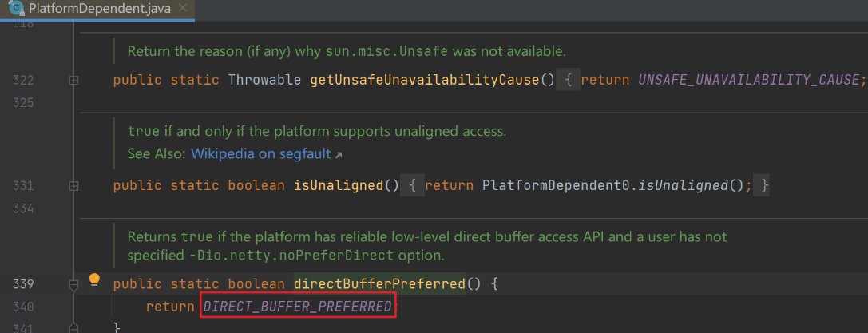Click the lightbulb quick-fix icon
Image resolution: width=868 pixels, height=333 pixels.
click(x=94, y=280)
